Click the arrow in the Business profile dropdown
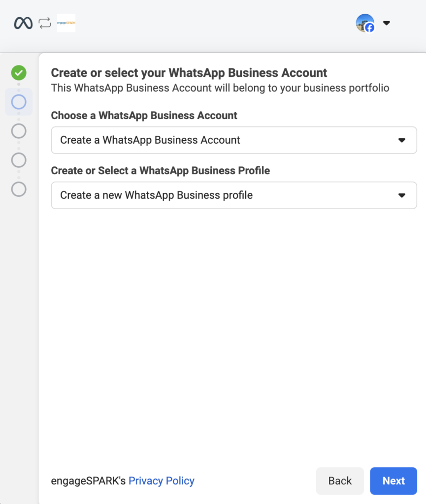Image resolution: width=426 pixels, height=504 pixels. coord(401,195)
